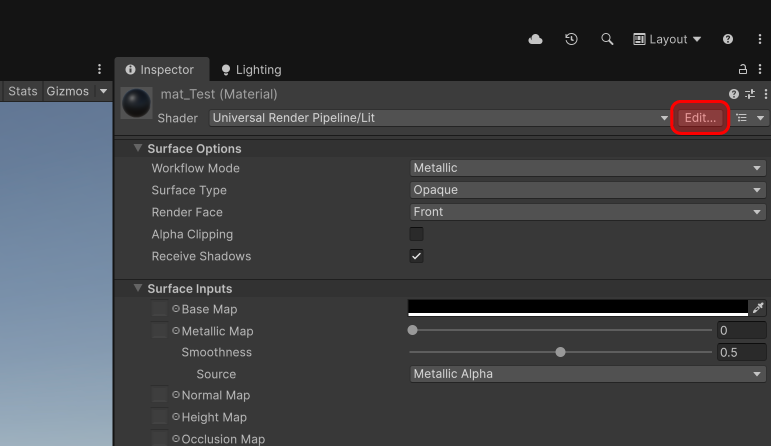This screenshot has width=771, height=446.
Task: Open the cloud services icon
Action: click(536, 39)
